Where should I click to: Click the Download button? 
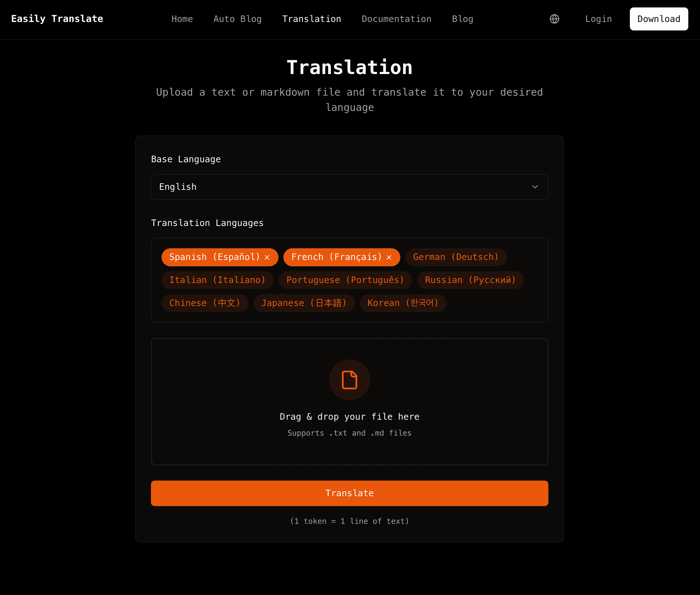tap(659, 19)
